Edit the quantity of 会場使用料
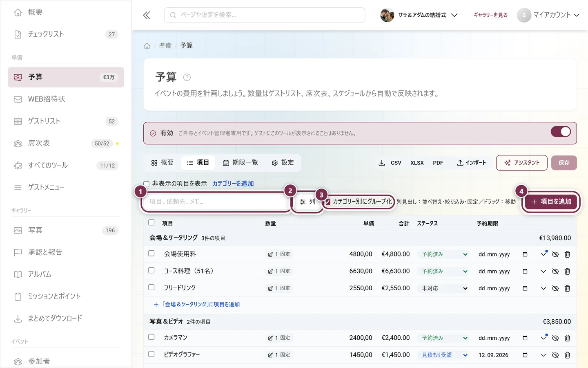This screenshot has height=368, width=588. click(x=279, y=254)
